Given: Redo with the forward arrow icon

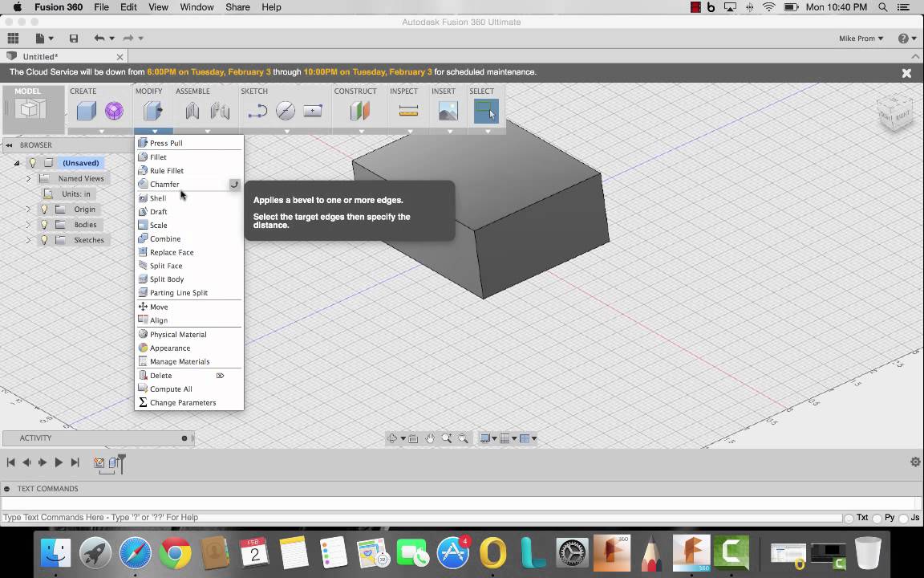Looking at the screenshot, I should tap(128, 39).
